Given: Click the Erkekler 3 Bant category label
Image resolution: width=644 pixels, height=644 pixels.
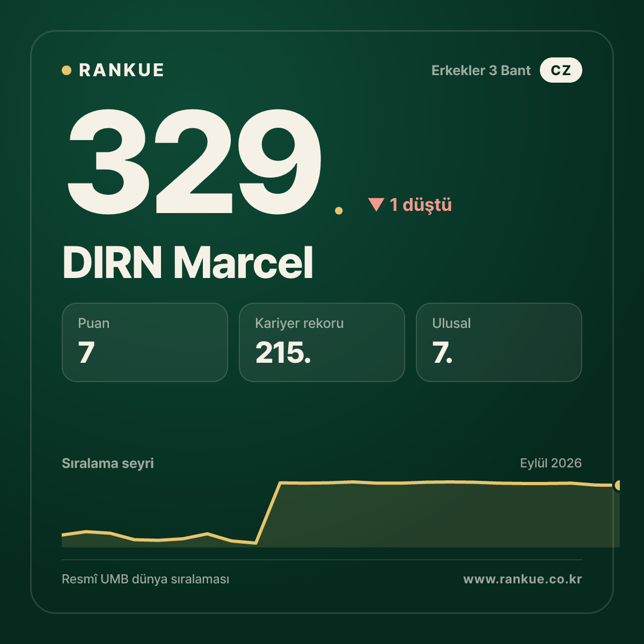Looking at the screenshot, I should (481, 70).
